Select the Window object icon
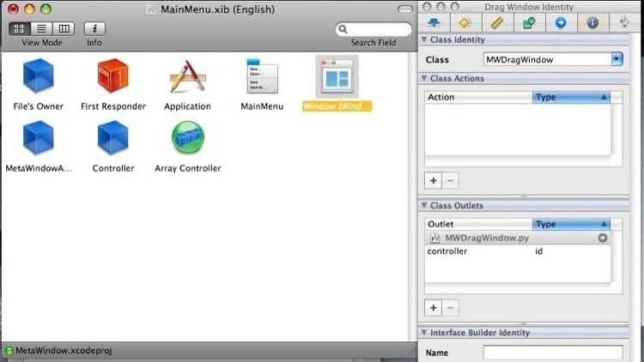This screenshot has height=362, width=644. point(337,77)
